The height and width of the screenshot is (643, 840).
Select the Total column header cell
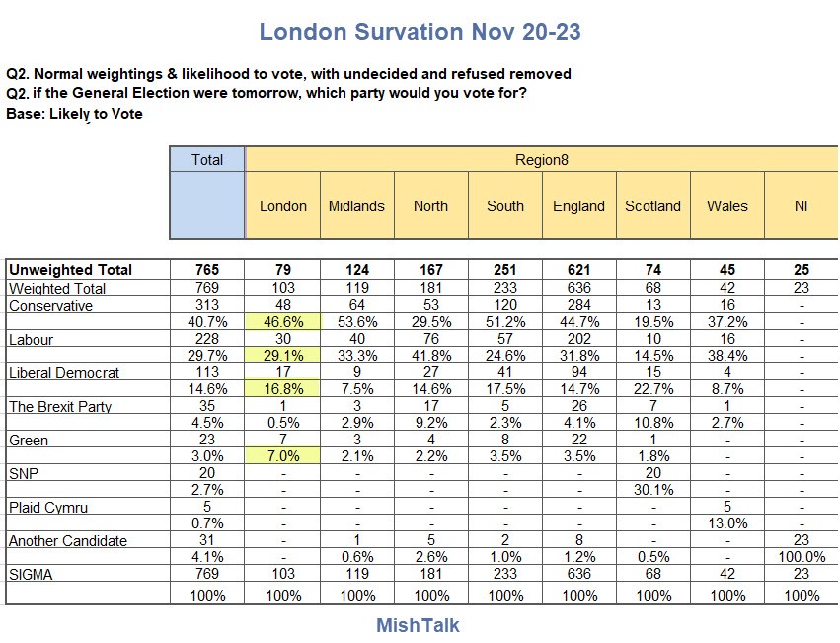[207, 160]
